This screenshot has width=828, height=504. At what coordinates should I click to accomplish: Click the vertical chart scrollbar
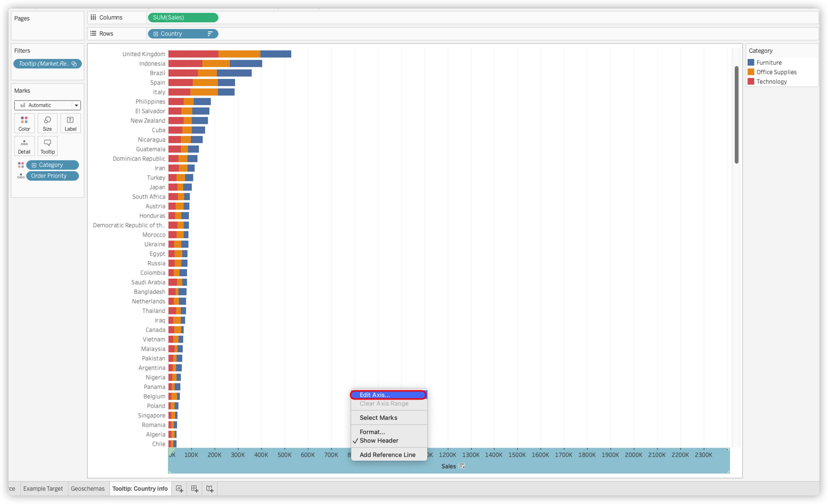[736, 115]
